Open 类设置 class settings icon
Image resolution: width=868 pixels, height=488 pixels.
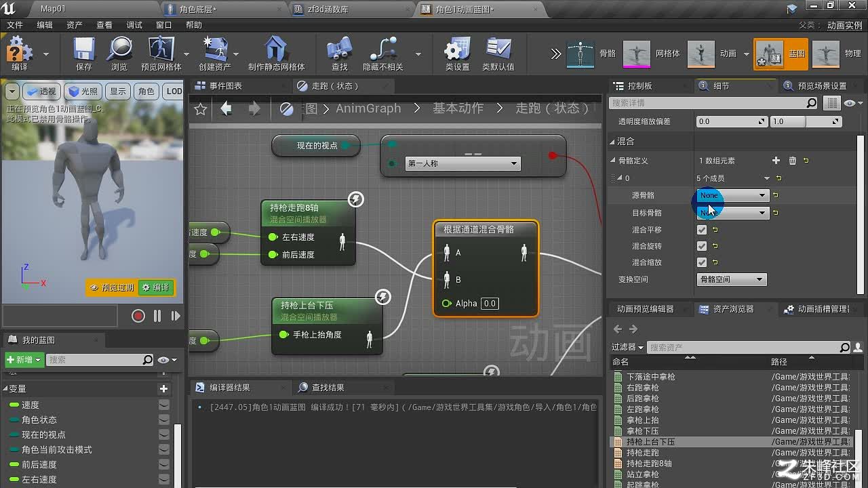click(458, 53)
